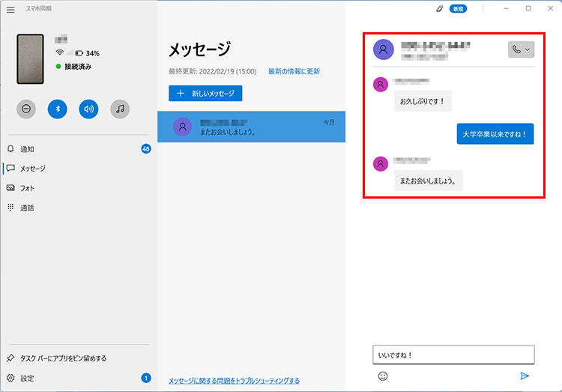Go to 通話 calls section
562x392 pixels.
pyautogui.click(x=27, y=208)
